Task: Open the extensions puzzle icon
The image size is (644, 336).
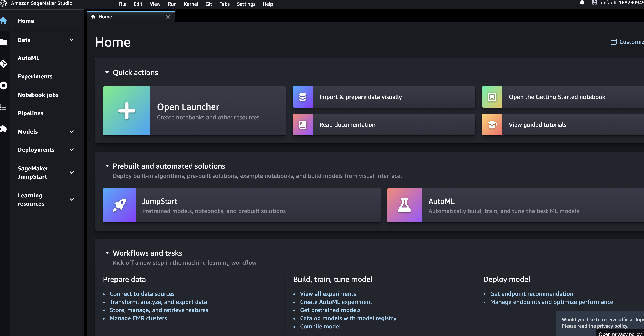Action: tap(3, 129)
